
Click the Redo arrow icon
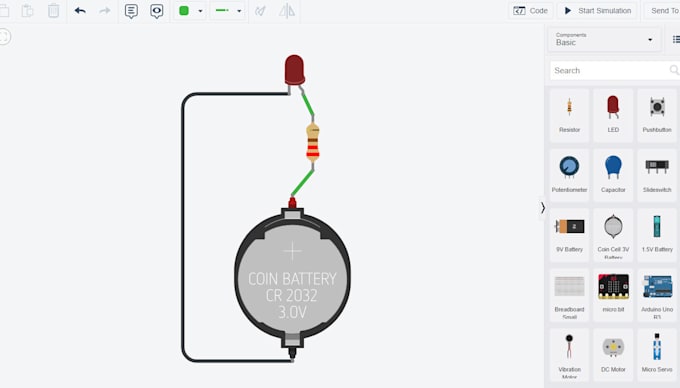(105, 10)
